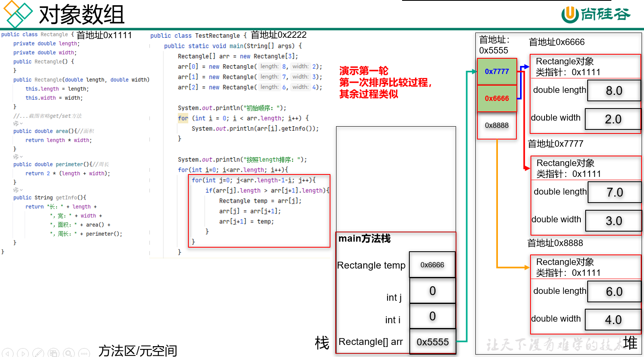Click the 方法区/元空间 label
The width and height of the screenshot is (644, 357).
(x=138, y=351)
